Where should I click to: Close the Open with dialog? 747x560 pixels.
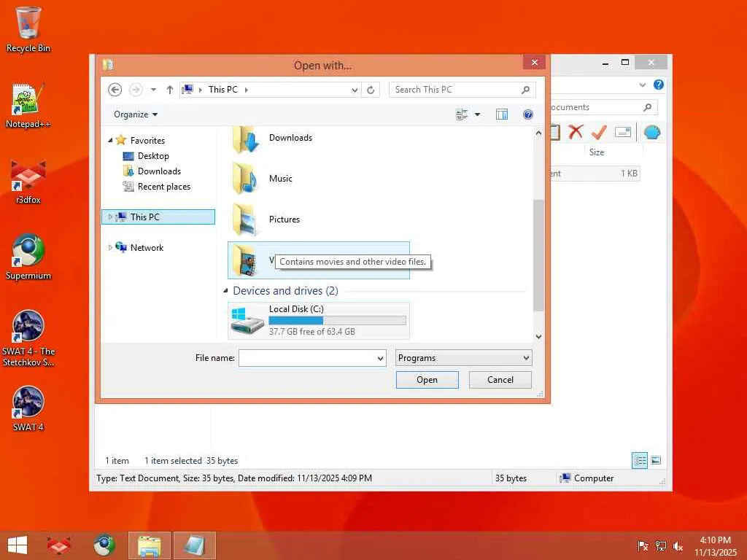pyautogui.click(x=535, y=63)
